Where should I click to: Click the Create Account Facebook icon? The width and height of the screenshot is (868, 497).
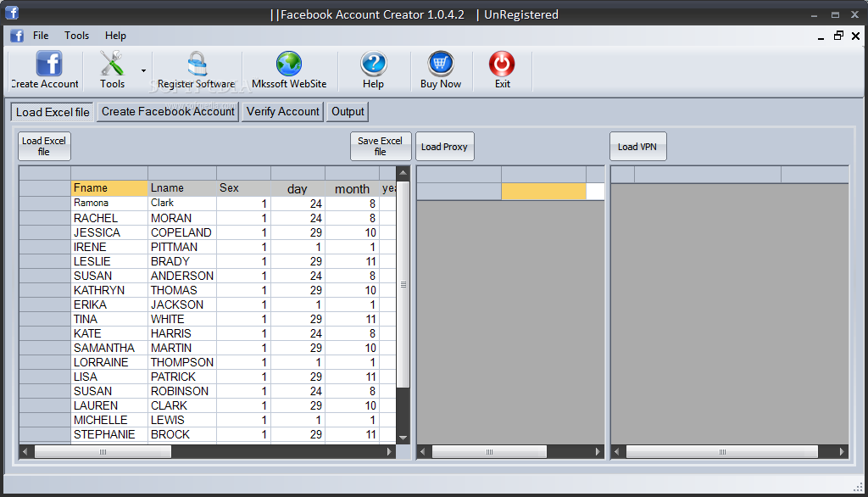pos(48,63)
